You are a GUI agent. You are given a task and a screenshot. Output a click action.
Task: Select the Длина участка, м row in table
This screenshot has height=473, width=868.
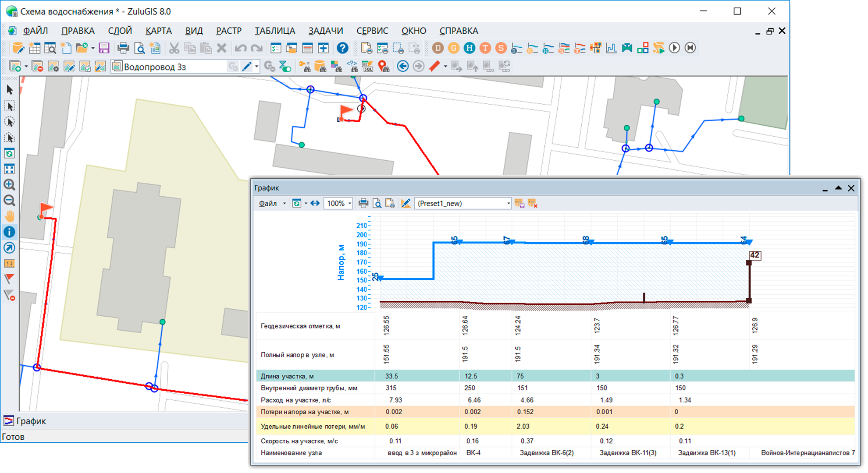(x=287, y=376)
